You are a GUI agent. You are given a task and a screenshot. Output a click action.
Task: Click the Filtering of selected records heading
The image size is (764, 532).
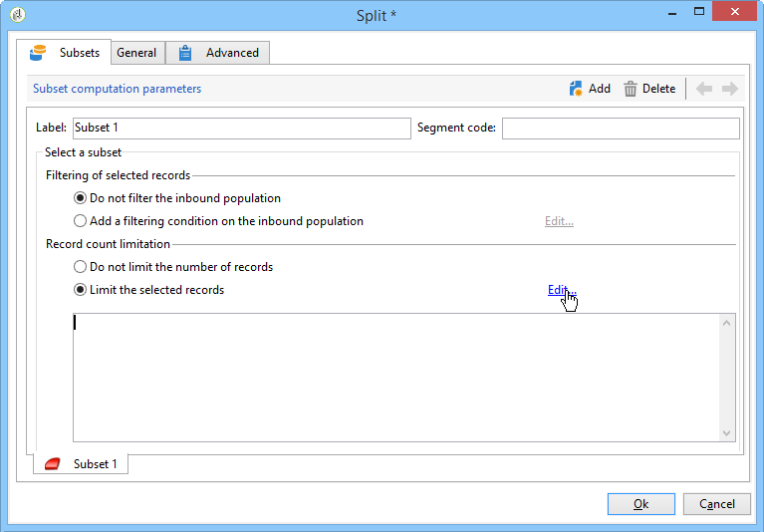click(118, 175)
